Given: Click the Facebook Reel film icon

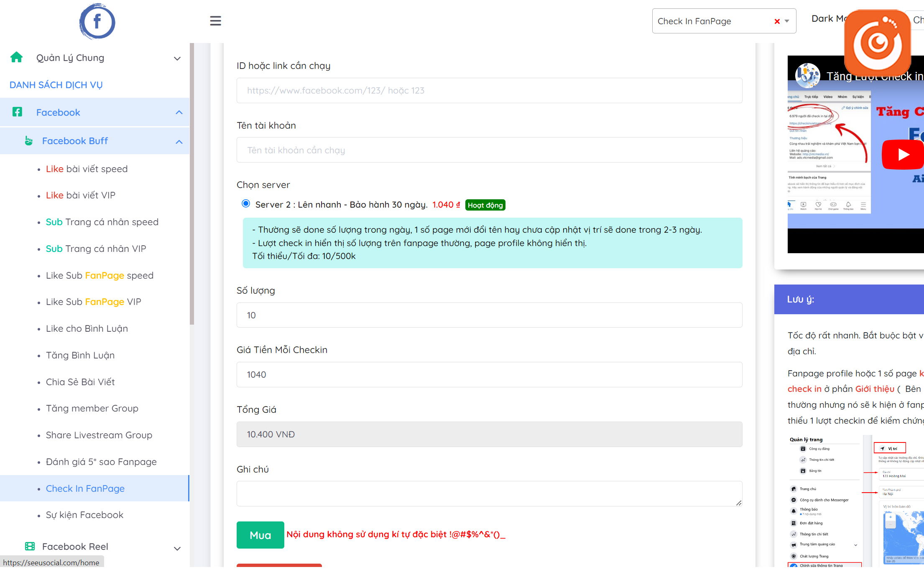Looking at the screenshot, I should [30, 546].
